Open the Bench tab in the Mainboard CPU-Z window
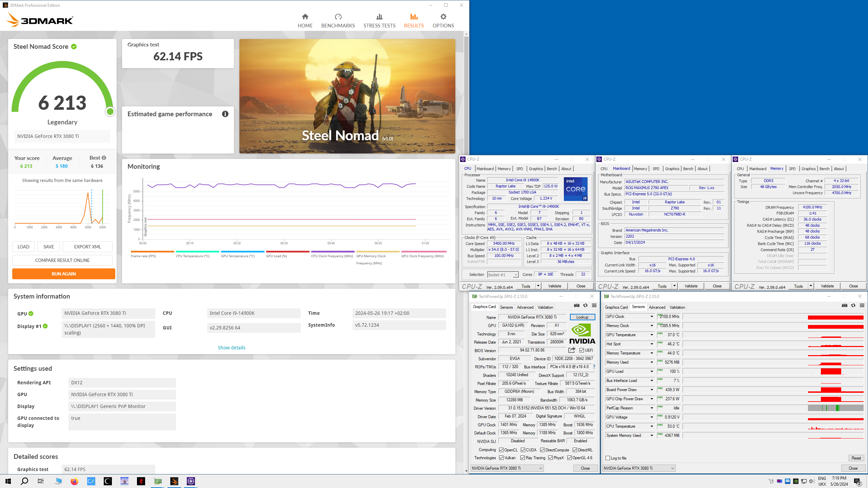Image resolution: width=868 pixels, height=488 pixels. click(688, 169)
